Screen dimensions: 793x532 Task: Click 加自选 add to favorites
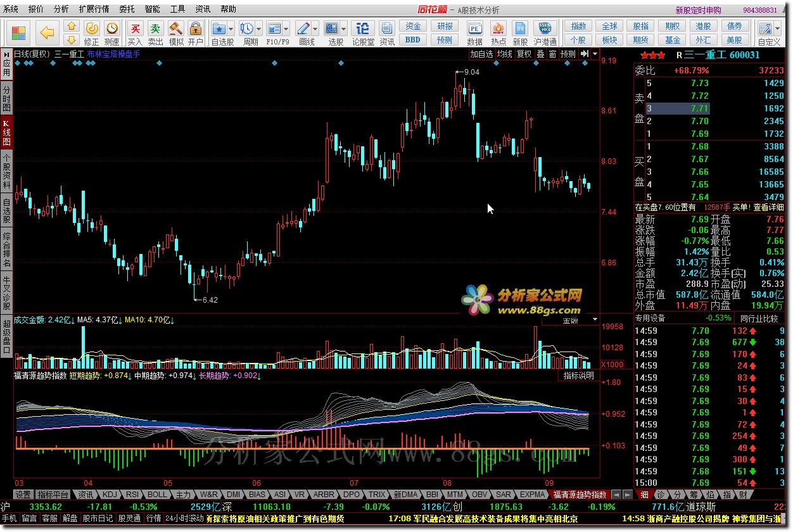coord(481,54)
